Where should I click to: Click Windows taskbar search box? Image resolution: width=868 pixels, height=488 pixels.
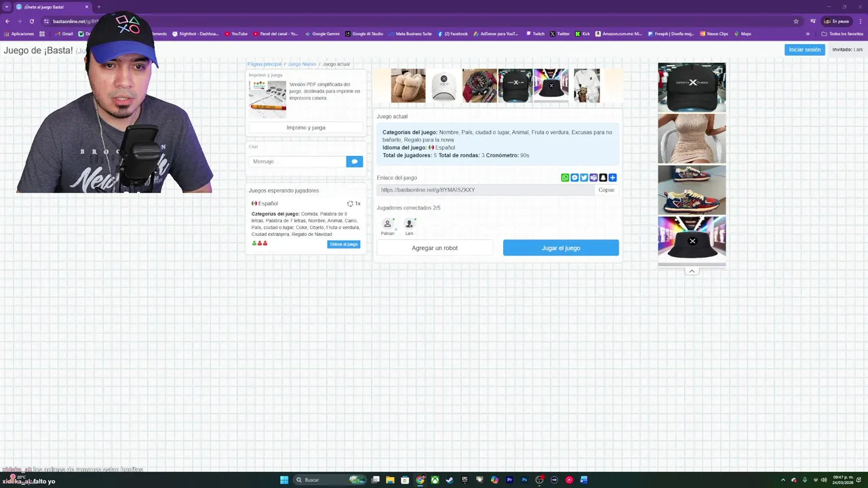click(x=329, y=480)
